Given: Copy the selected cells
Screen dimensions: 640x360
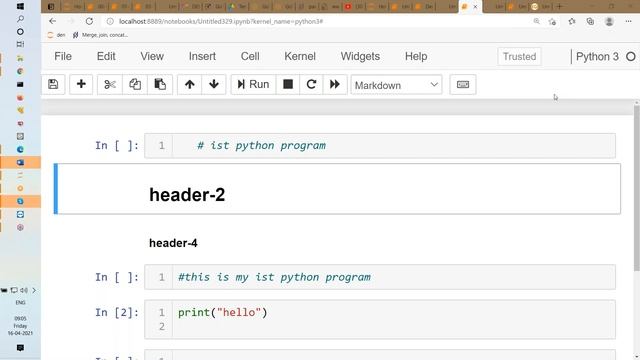Looking at the screenshot, I should (x=135, y=84).
